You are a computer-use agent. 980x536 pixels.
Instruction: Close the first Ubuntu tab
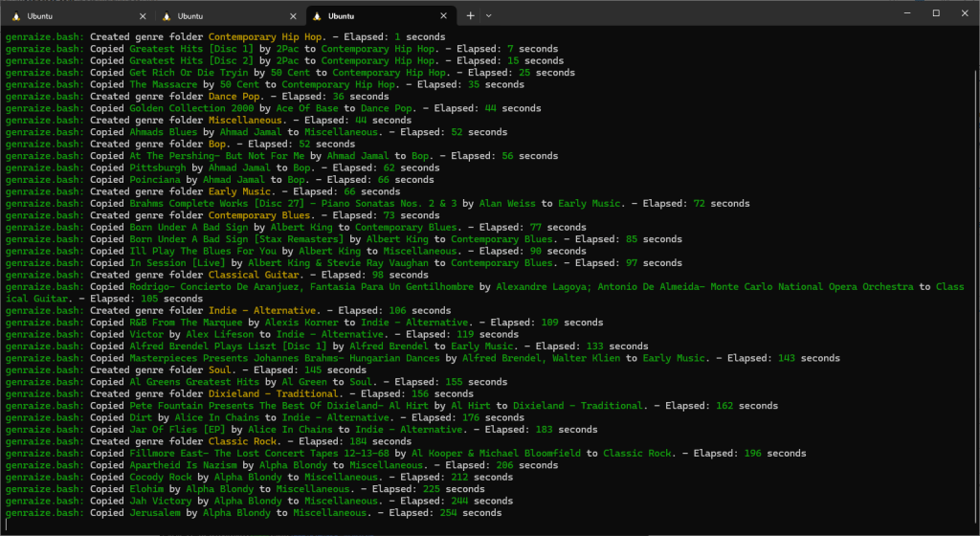[x=143, y=16]
